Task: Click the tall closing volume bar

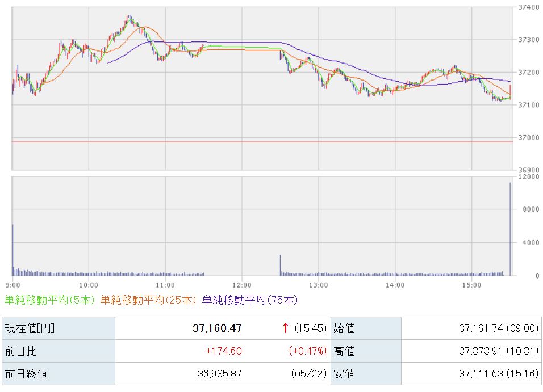Action: click(x=510, y=229)
